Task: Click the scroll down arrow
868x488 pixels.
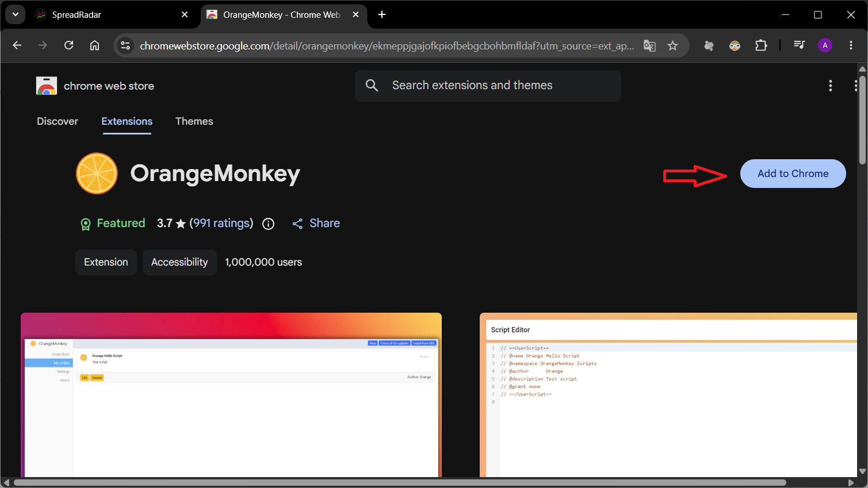Action: [862, 471]
